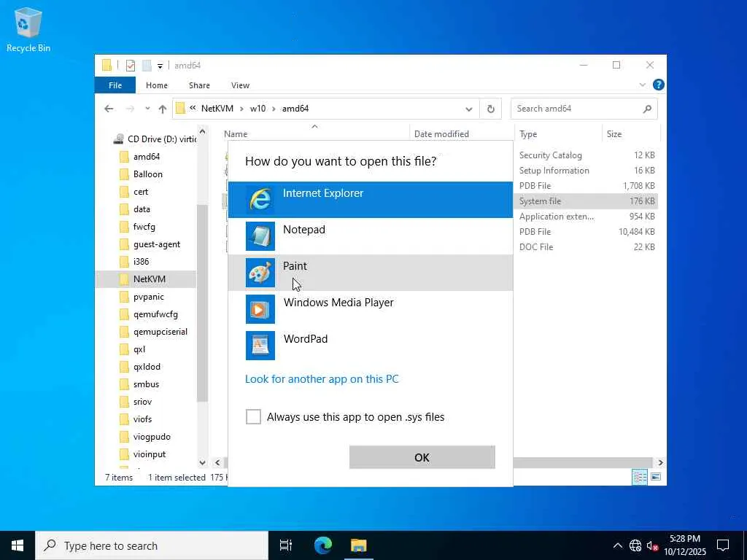Image resolution: width=747 pixels, height=560 pixels.
Task: Go back with the left arrow button
Action: (109, 109)
